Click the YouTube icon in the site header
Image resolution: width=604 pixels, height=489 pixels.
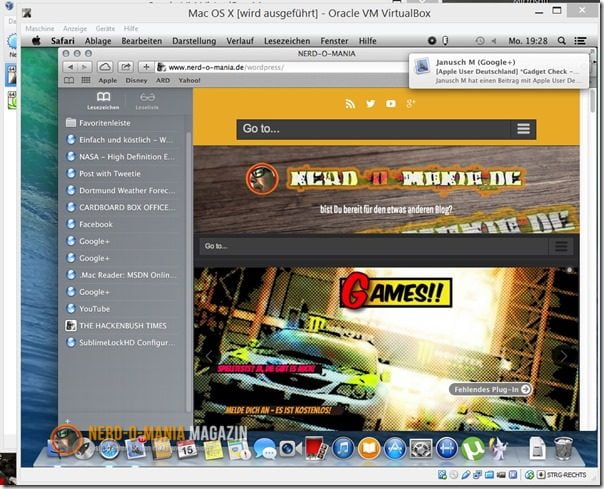[x=390, y=104]
